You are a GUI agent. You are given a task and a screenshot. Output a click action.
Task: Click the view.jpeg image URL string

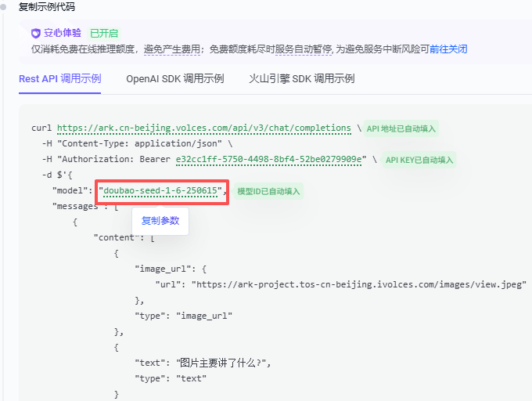359,284
